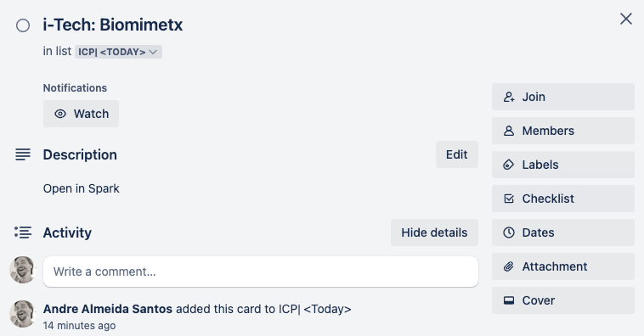Click the Description lines icon

(x=23, y=154)
